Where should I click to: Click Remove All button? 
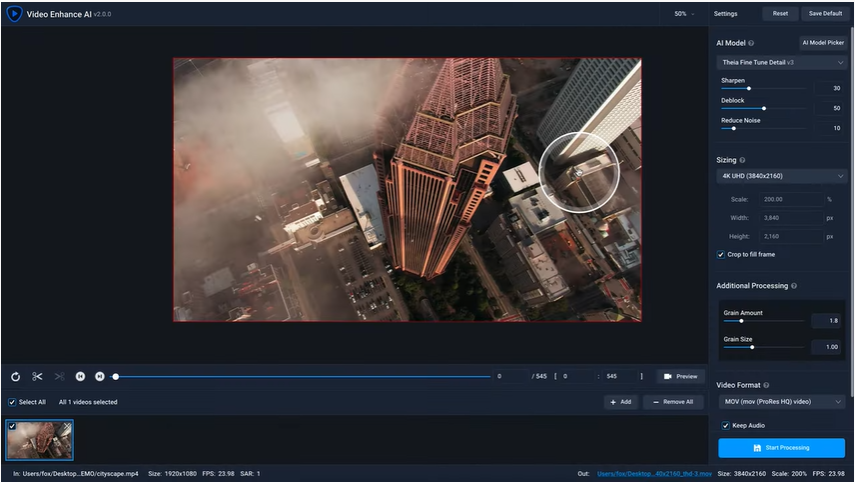pyautogui.click(x=673, y=402)
